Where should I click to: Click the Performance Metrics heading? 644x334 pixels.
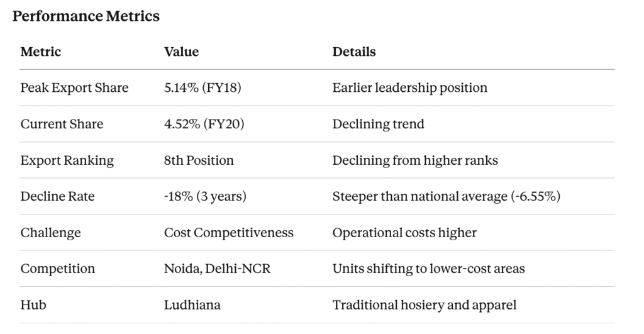(86, 16)
